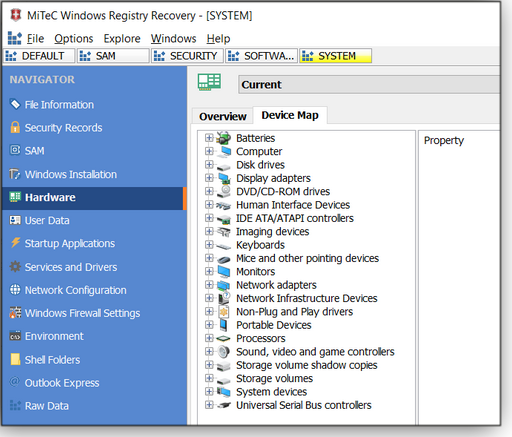Expand the Monitors node
The image size is (512, 437).
point(209,271)
